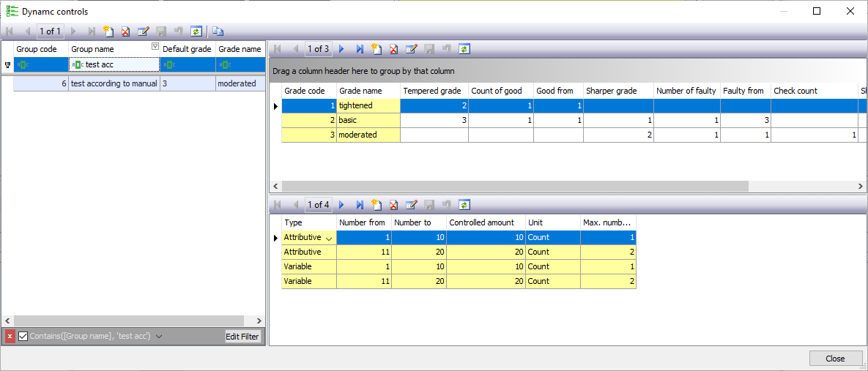Click the Close button

(835, 359)
